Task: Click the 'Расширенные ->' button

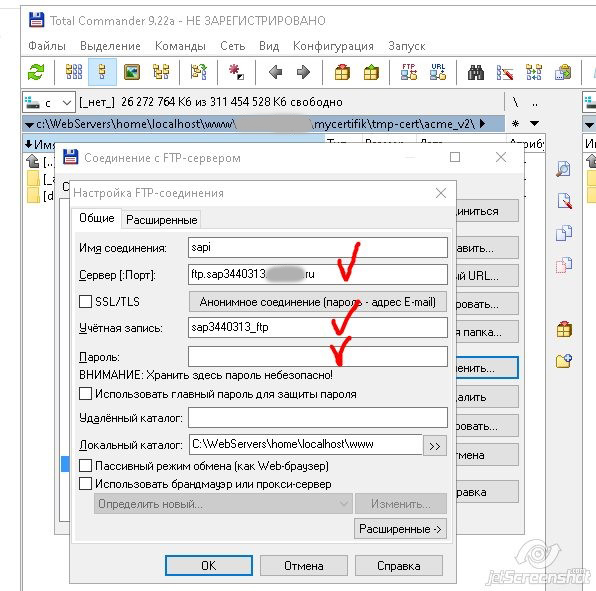Action: pos(400,529)
